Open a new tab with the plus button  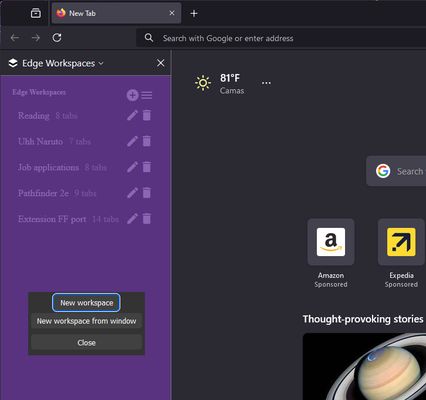pos(194,14)
